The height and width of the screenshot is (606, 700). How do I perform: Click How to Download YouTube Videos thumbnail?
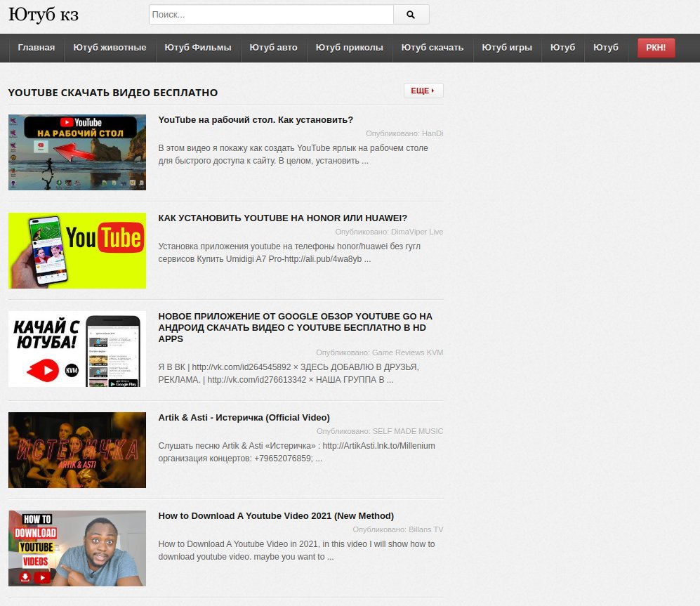77,548
